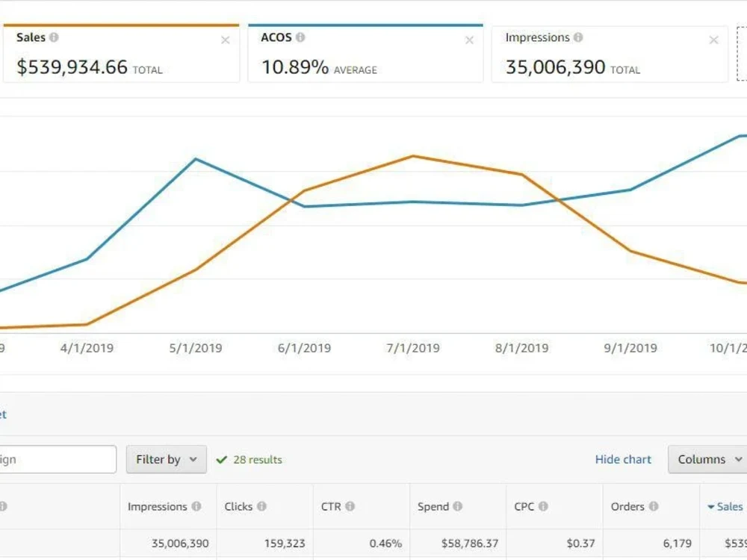Click the info icon in Clicks column header
Screen dimensions: 747x560
261,506
